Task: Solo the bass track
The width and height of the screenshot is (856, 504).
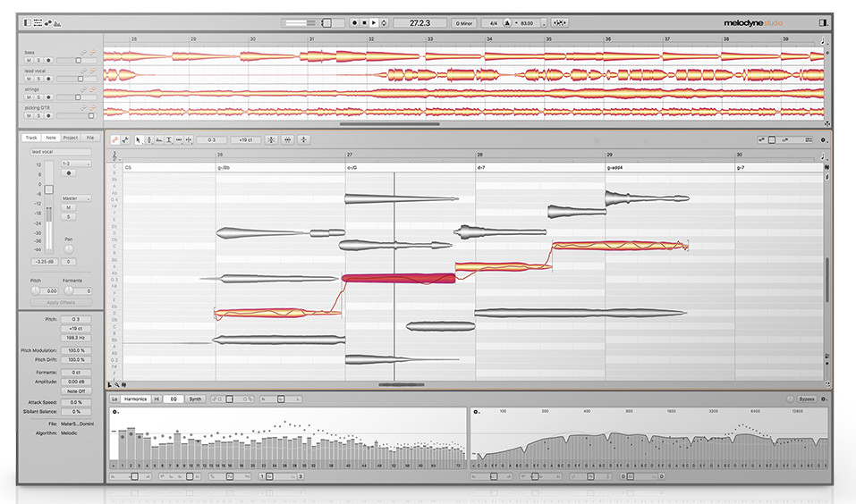Action: point(38,60)
